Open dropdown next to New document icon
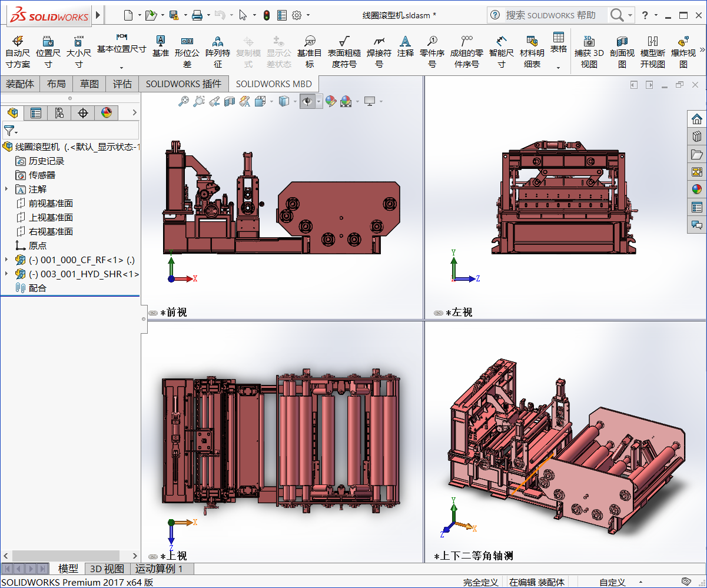The image size is (707, 588). 140,15
